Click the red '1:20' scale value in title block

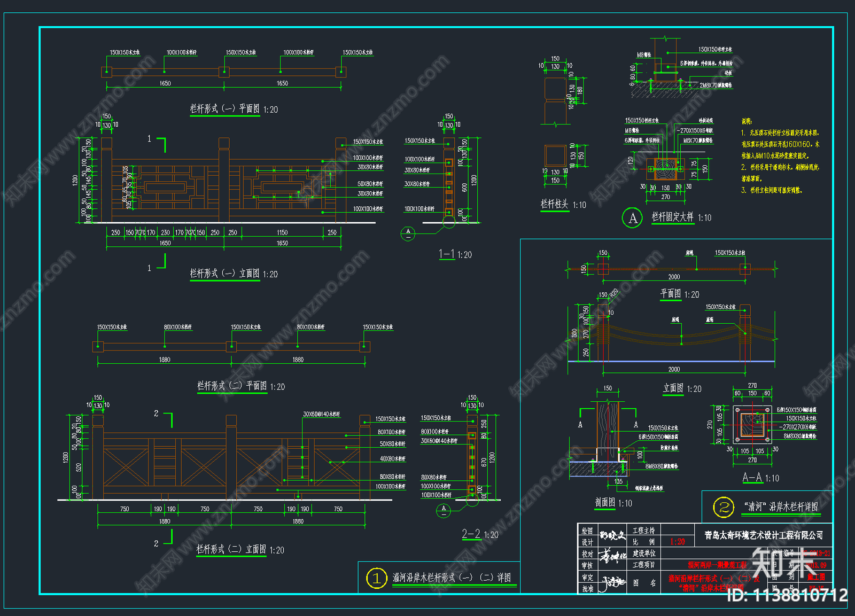click(678, 542)
